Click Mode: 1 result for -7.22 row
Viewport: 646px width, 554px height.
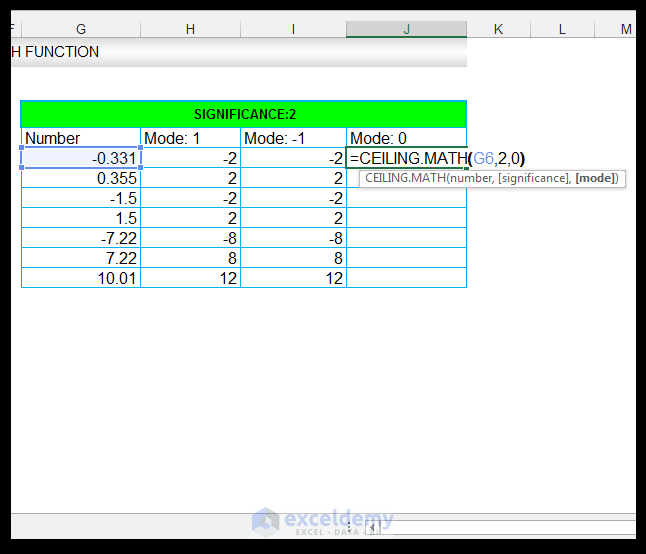pos(190,238)
